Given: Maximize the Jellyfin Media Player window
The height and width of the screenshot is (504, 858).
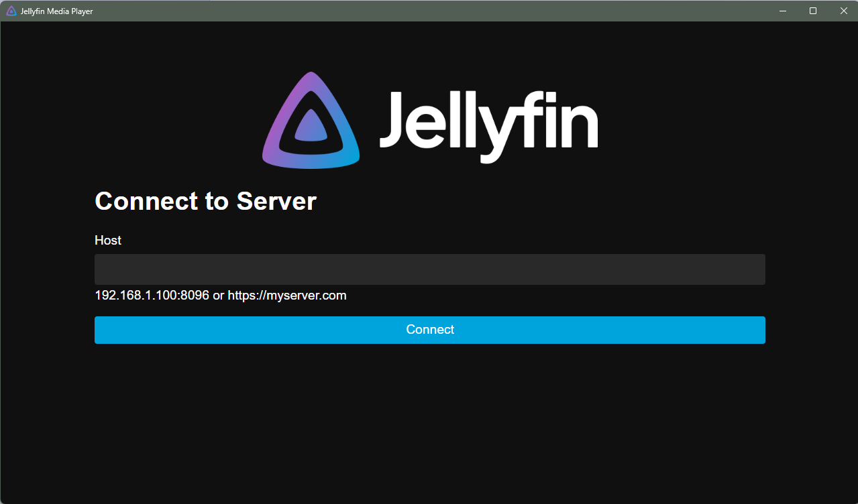Looking at the screenshot, I should click(x=813, y=11).
